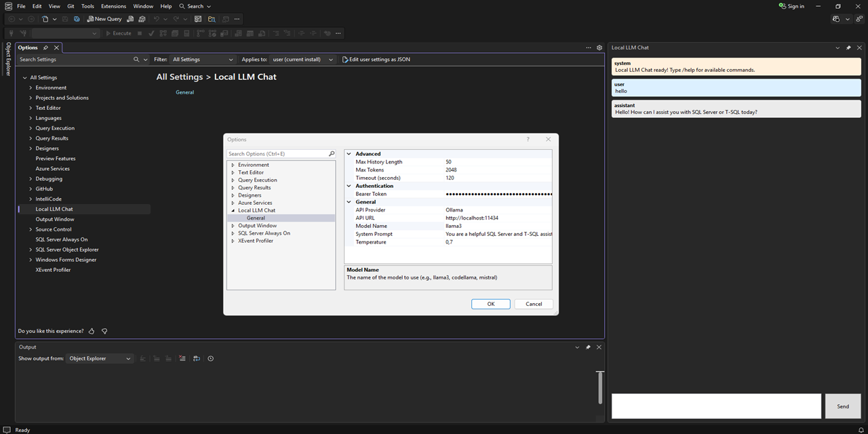Open the Help menu
This screenshot has width=868, height=434.
[166, 6]
